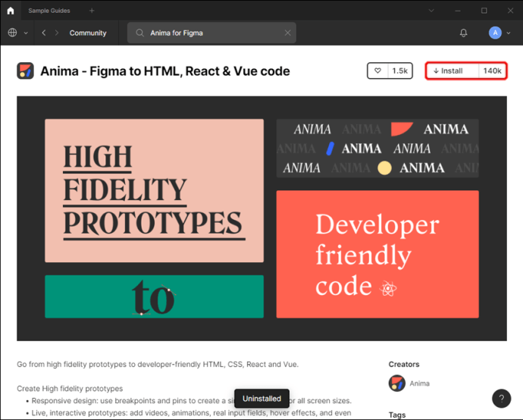Clear the search field with X
Image resolution: width=523 pixels, height=420 pixels.
287,33
